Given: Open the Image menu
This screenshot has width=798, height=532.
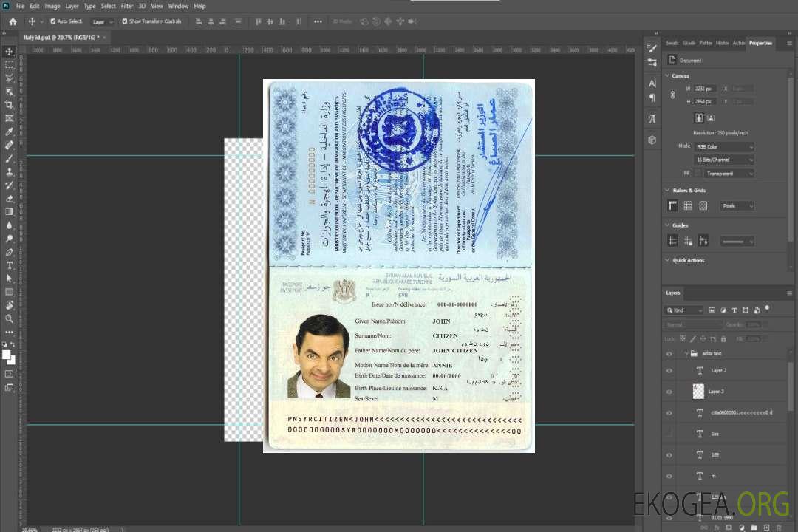Looking at the screenshot, I should coord(52,6).
